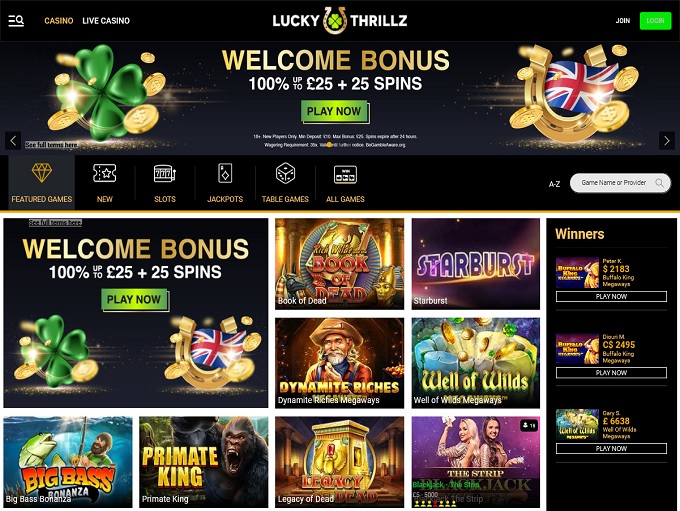The height and width of the screenshot is (511, 680).
Task: Select the Table Games dice icon
Action: [x=285, y=173]
